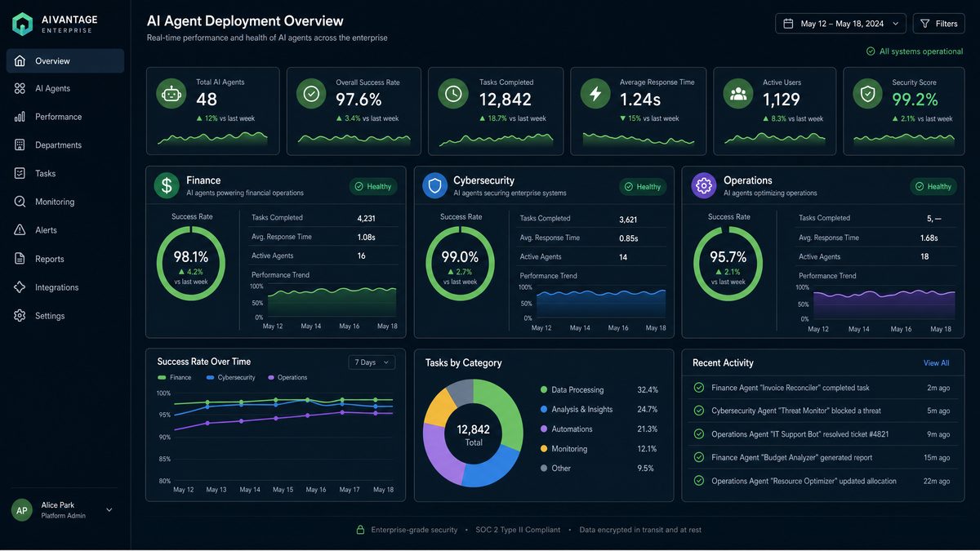Click check icon beside Invoice Reconciler activity
The width and height of the screenshot is (980, 551).
point(698,388)
